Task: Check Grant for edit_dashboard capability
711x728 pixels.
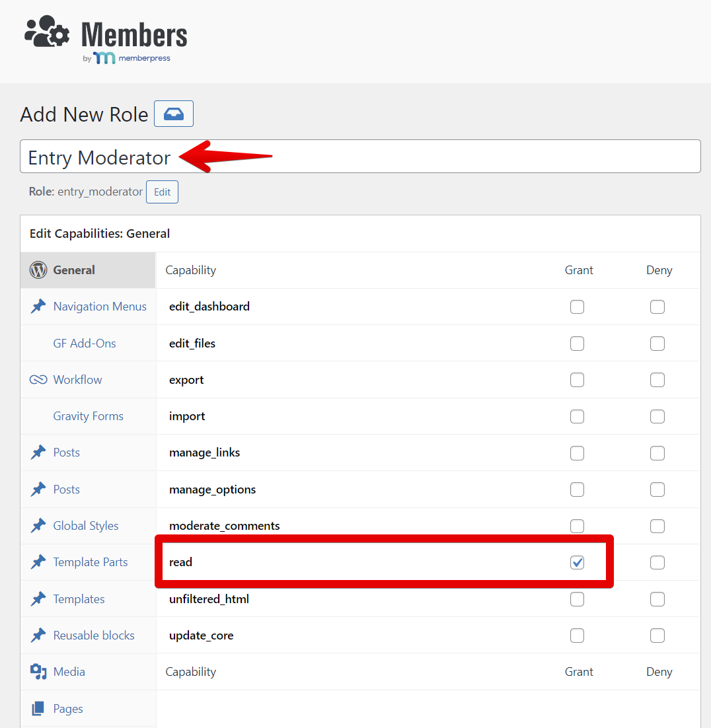Action: (x=578, y=307)
